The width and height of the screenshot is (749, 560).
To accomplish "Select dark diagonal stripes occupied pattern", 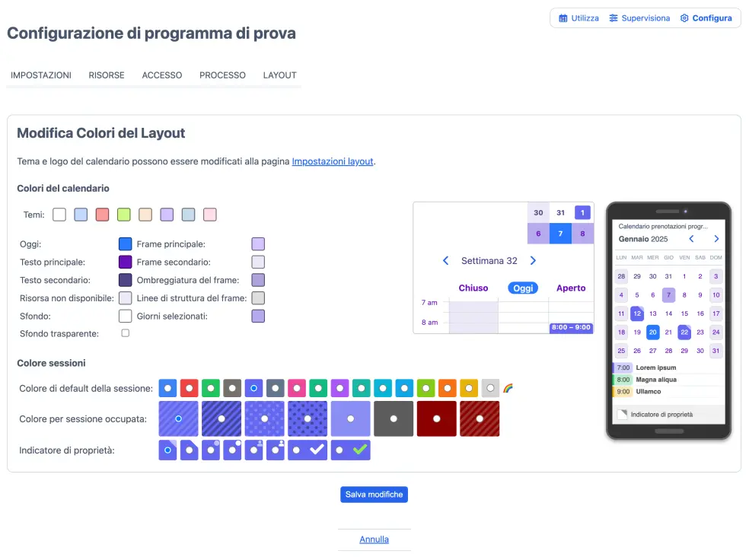I will (222, 418).
